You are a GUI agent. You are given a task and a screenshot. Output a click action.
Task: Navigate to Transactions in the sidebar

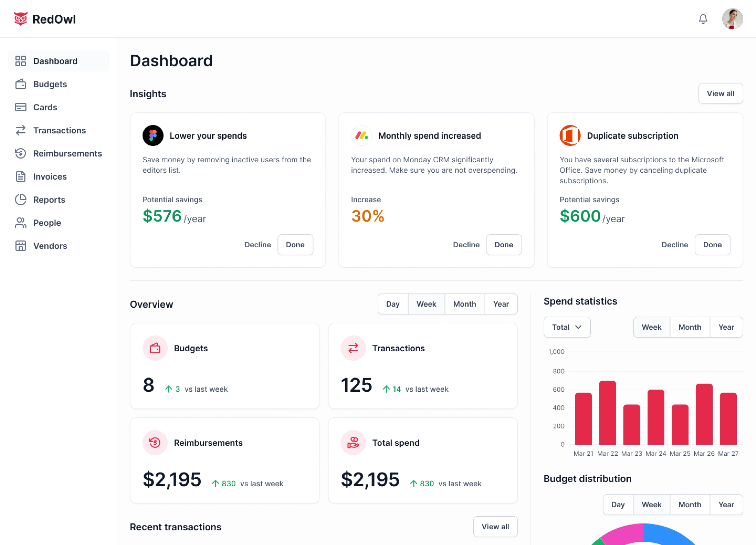[59, 130]
